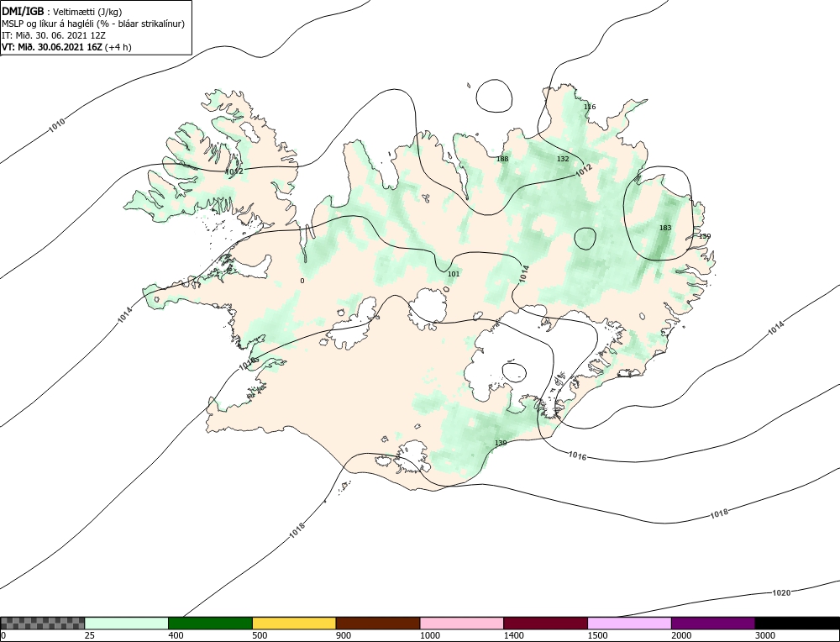The width and height of the screenshot is (840, 642).
Task: Click the grey checkered 0–25 legend swatch
Action: pos(43,623)
